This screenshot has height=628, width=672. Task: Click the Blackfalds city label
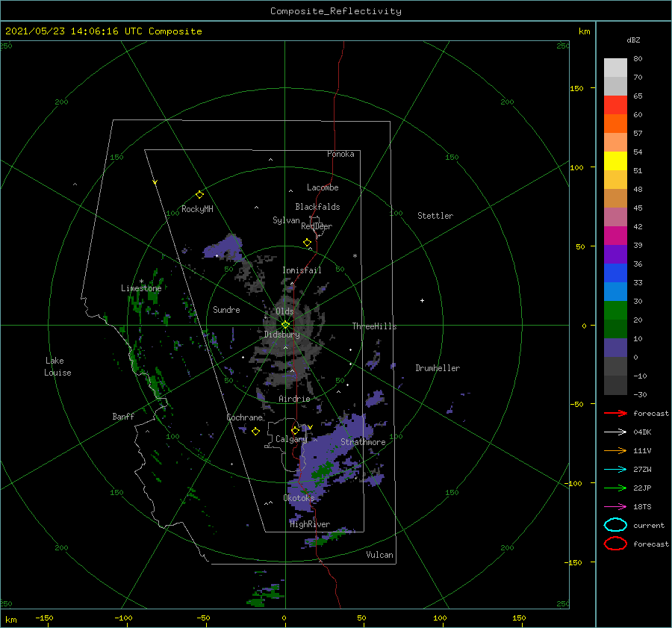pos(317,207)
